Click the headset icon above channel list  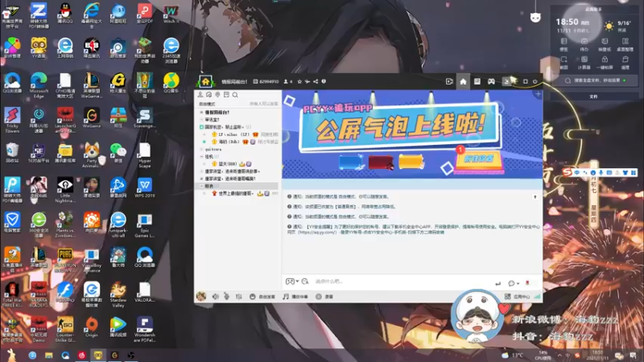pyautogui.click(x=209, y=95)
